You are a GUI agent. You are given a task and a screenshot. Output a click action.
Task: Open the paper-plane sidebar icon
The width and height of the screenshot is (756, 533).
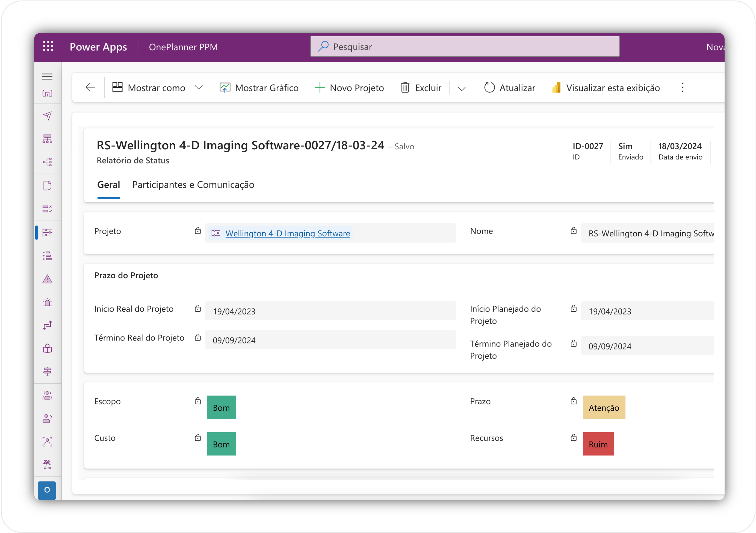[47, 116]
